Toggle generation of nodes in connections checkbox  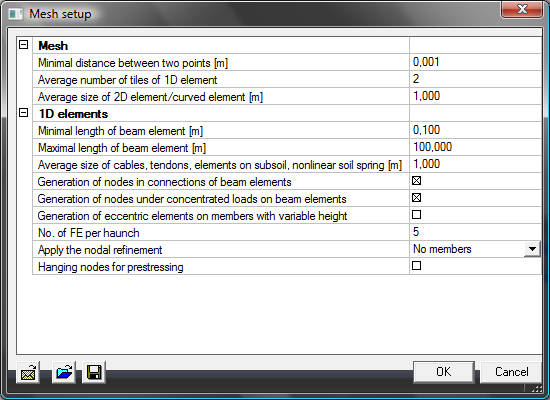416,181
